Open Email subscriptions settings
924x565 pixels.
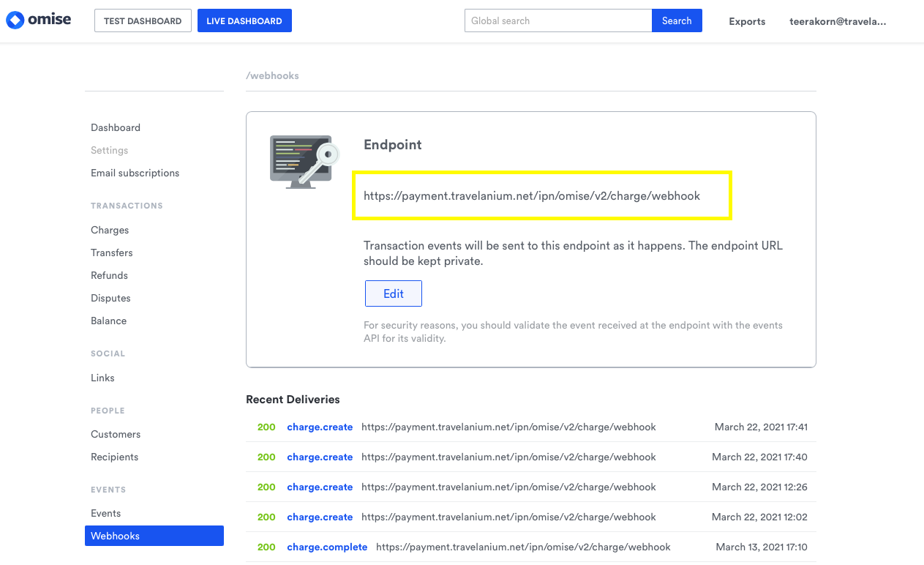point(135,173)
